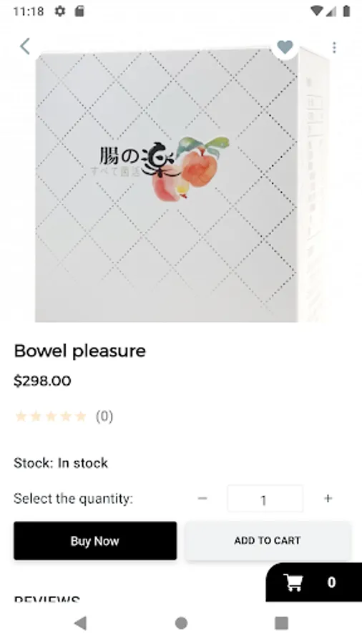362x644 pixels.
Task: Open the shopping cart icon
Action: coord(293,582)
